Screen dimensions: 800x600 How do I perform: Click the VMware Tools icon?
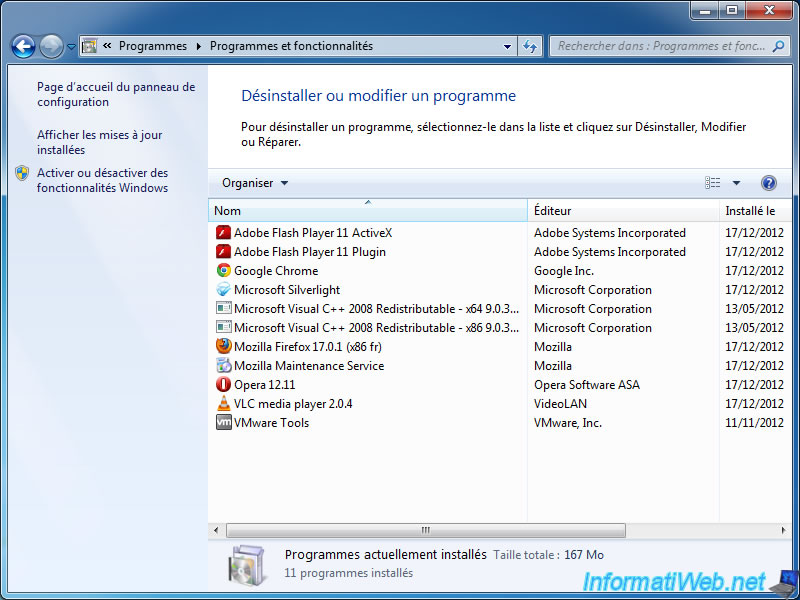point(223,422)
